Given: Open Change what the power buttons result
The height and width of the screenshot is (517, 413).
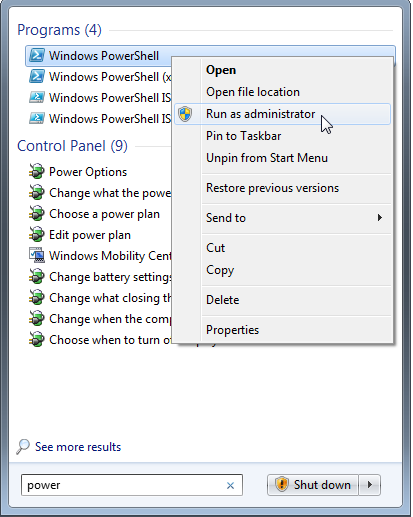Looking at the screenshot, I should pos(110,193).
